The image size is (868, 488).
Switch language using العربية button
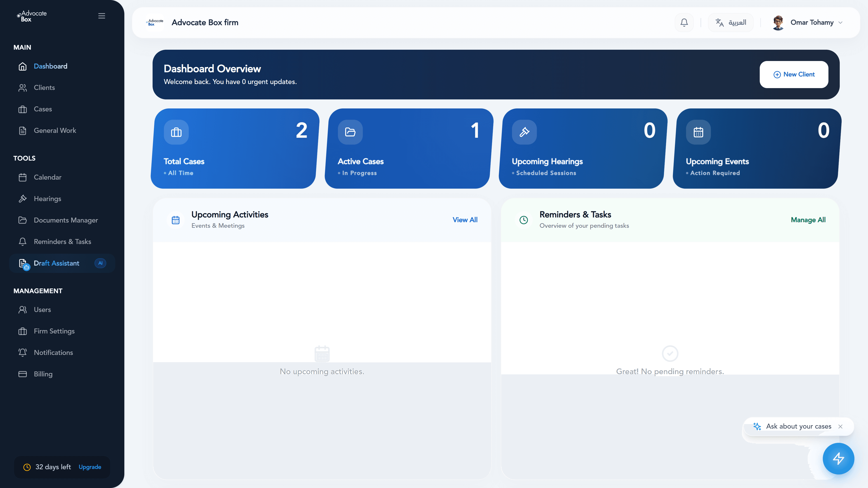click(x=731, y=22)
